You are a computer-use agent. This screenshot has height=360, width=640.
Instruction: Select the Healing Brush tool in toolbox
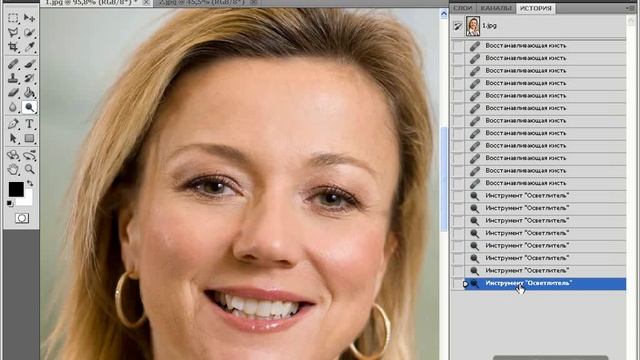point(13,64)
